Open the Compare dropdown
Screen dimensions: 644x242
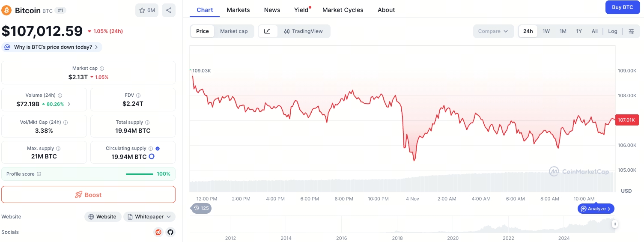(493, 31)
